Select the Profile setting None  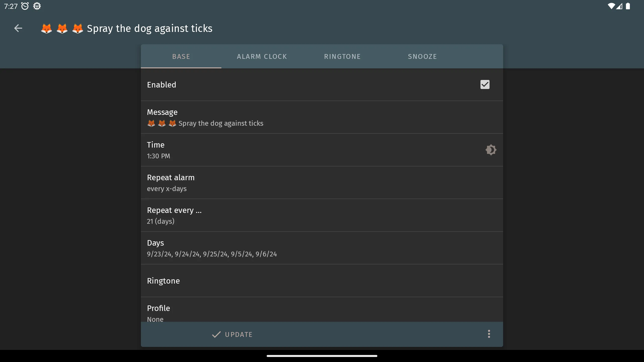point(322,310)
